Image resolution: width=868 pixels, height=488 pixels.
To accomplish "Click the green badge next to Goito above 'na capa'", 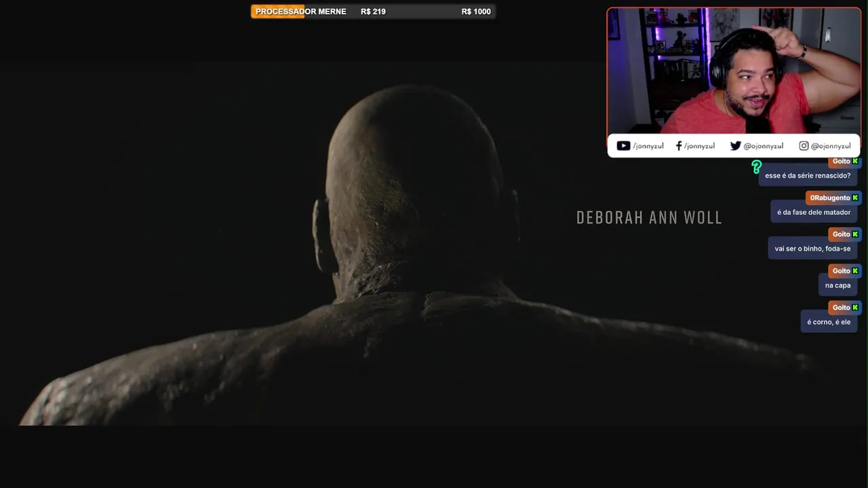I will click(x=855, y=271).
